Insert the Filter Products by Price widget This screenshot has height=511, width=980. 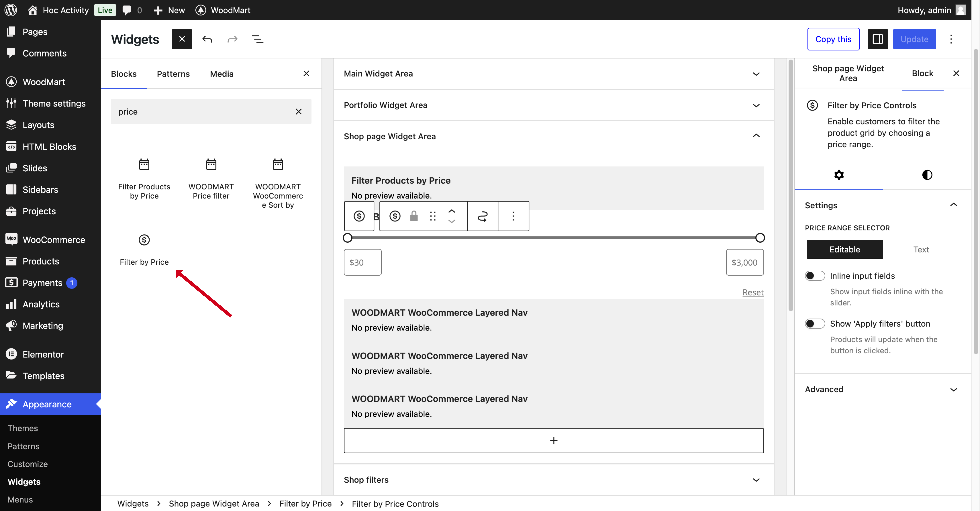(x=144, y=179)
